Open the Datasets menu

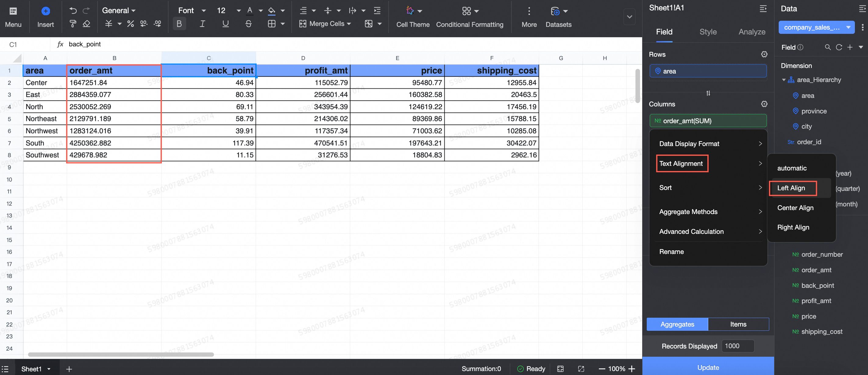click(558, 17)
